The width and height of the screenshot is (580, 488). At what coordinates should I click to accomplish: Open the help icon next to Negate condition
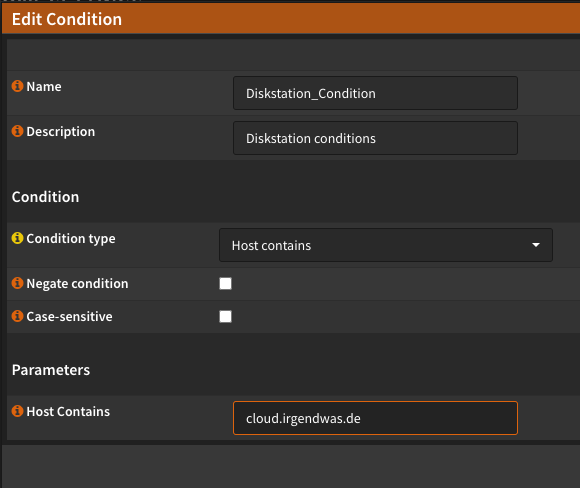(x=17, y=283)
